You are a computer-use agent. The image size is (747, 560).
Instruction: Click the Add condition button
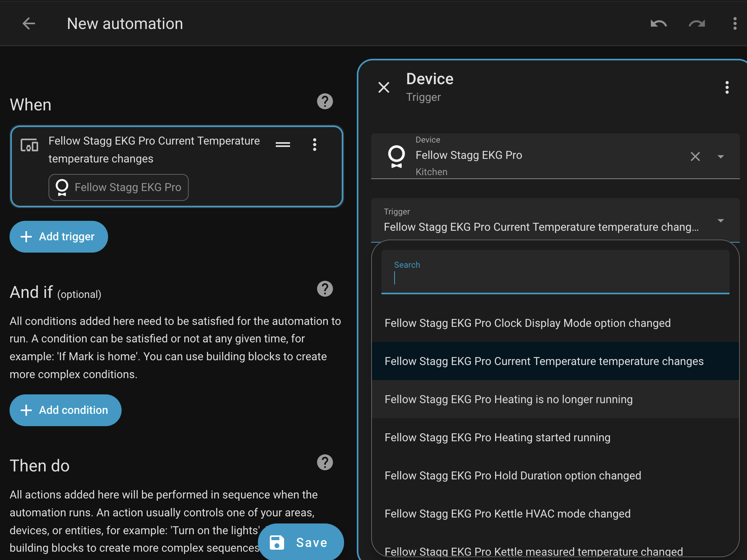point(66,410)
